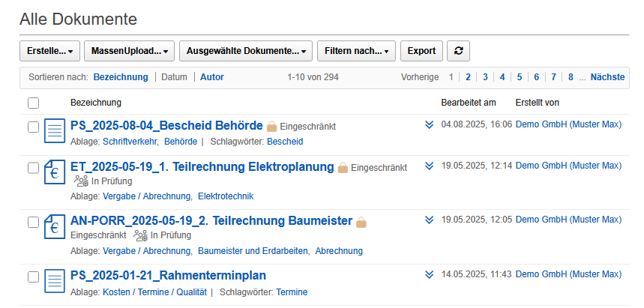Open the Erstelle... dropdown
This screenshot has width=644, height=308.
pyautogui.click(x=49, y=51)
